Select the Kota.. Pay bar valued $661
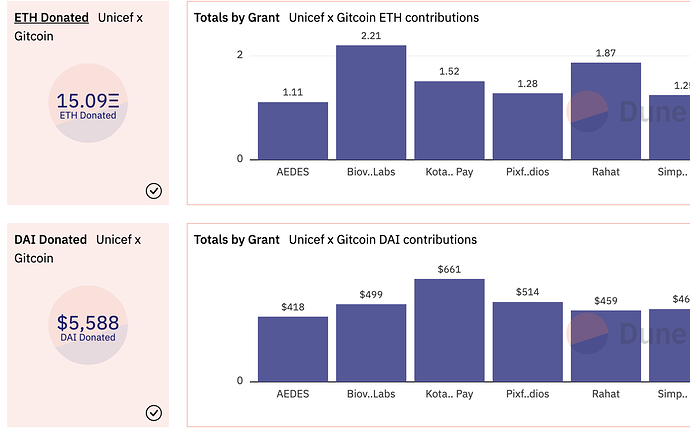Viewport: 690px width, 429px height. point(449,330)
